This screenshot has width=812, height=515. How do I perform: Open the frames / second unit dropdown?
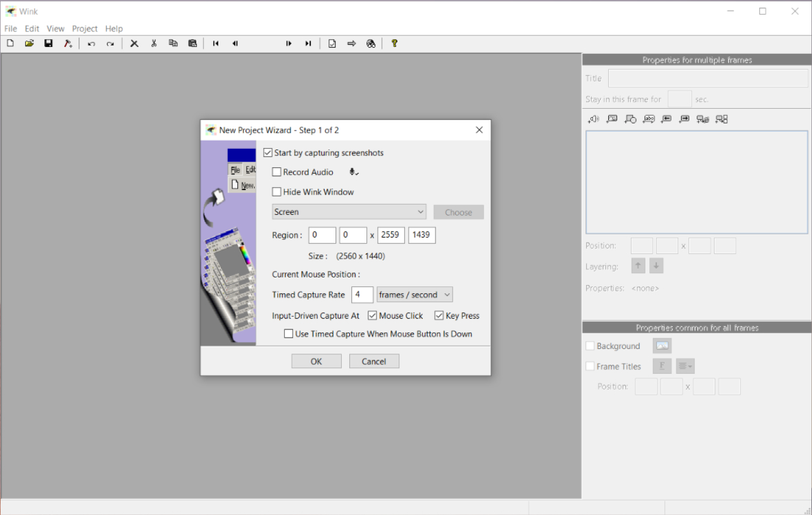click(x=415, y=295)
